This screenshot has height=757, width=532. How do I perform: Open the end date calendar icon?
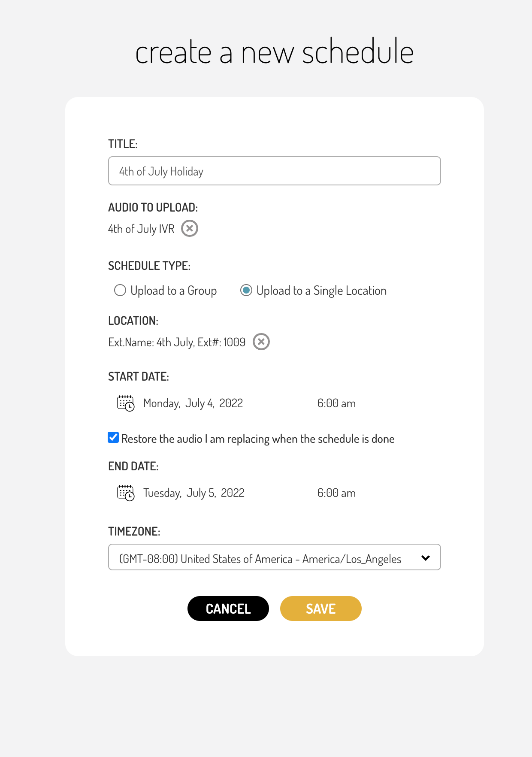pos(126,493)
